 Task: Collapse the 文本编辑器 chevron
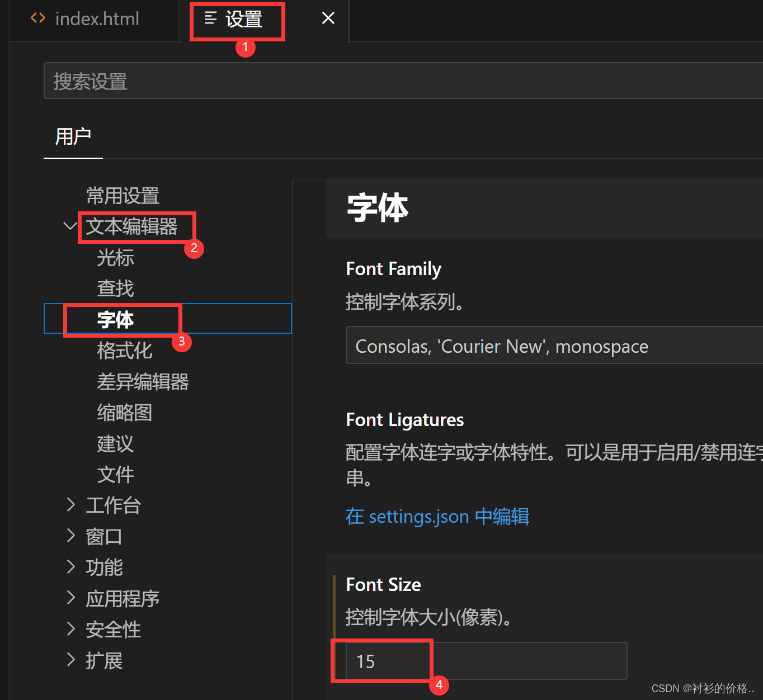click(x=70, y=226)
